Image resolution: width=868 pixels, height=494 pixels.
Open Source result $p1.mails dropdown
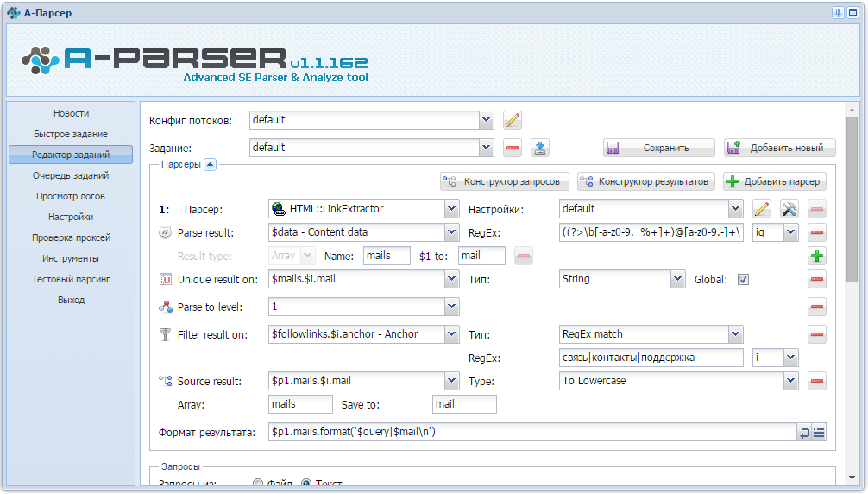click(452, 381)
